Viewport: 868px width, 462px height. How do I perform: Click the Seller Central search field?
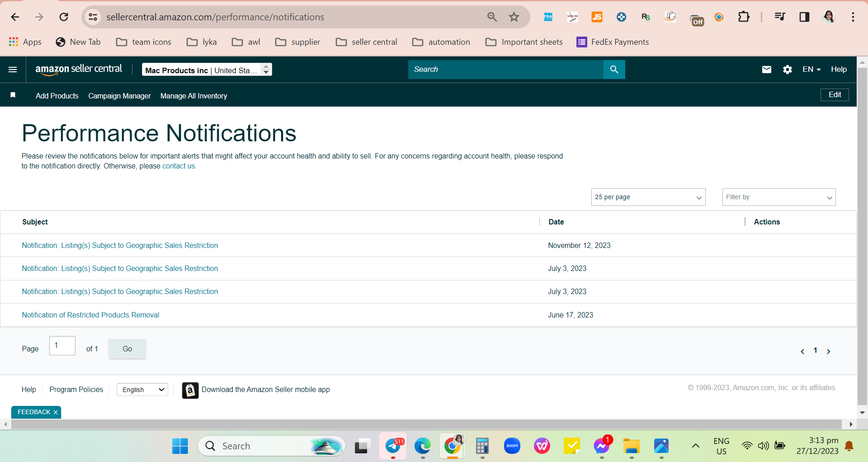pos(505,69)
